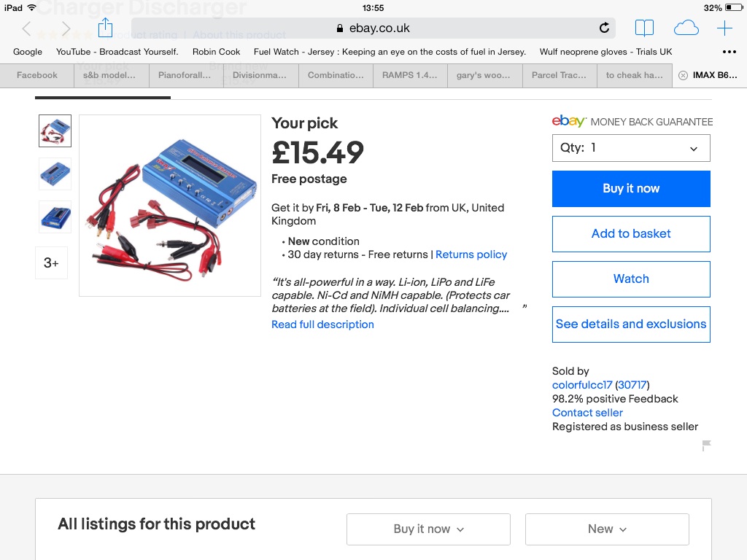This screenshot has height=560, width=747.
Task: Close the IMAX B6 tab
Action: click(683, 75)
